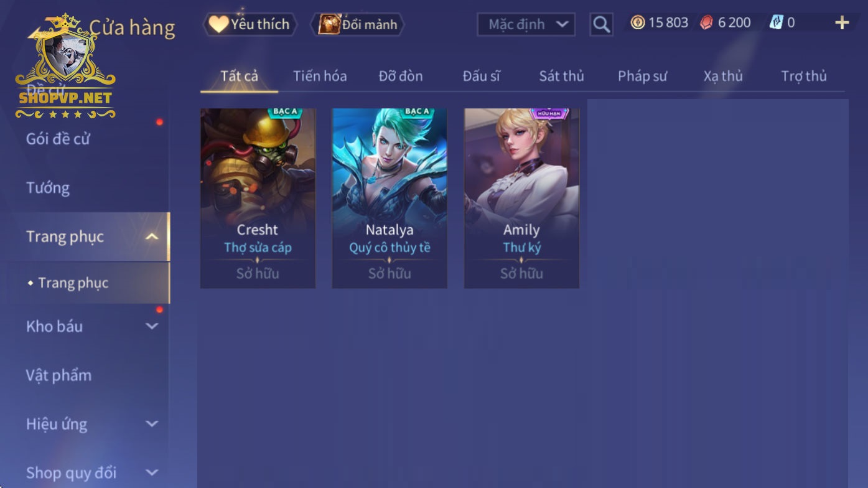Click the gold coin currency icon

tap(638, 23)
